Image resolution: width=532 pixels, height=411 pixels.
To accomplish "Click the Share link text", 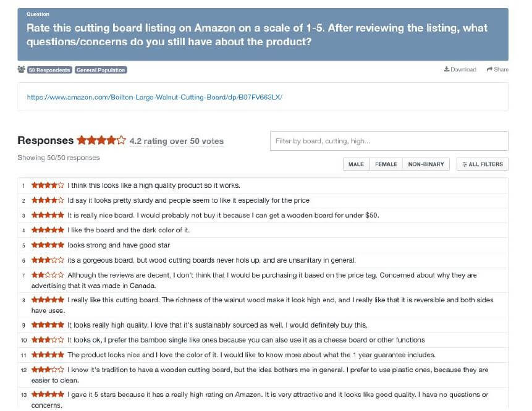I will pyautogui.click(x=501, y=70).
